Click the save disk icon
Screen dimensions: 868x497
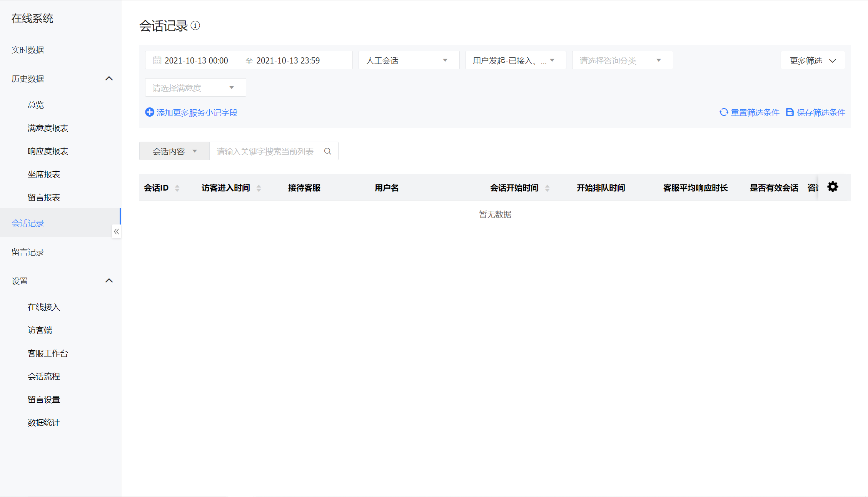click(x=790, y=112)
